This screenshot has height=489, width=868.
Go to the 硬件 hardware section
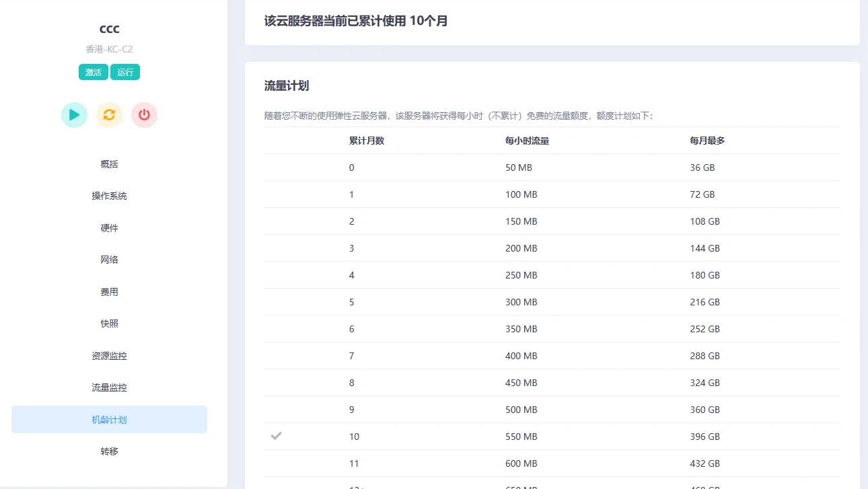click(x=109, y=228)
